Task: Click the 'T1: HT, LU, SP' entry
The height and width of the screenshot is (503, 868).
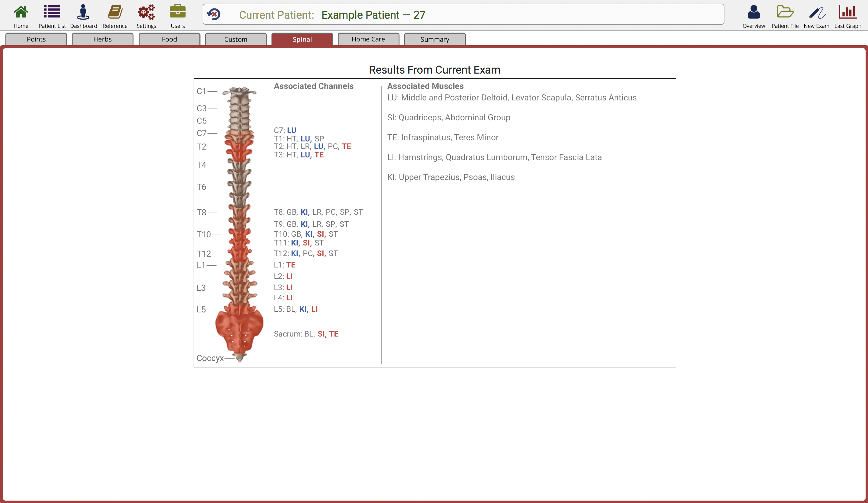Action: coord(299,139)
